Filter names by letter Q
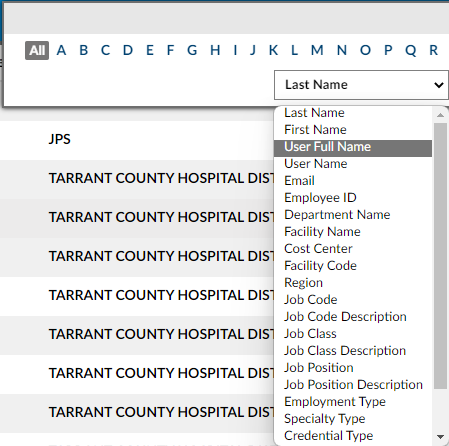The height and width of the screenshot is (446, 449). tap(411, 51)
